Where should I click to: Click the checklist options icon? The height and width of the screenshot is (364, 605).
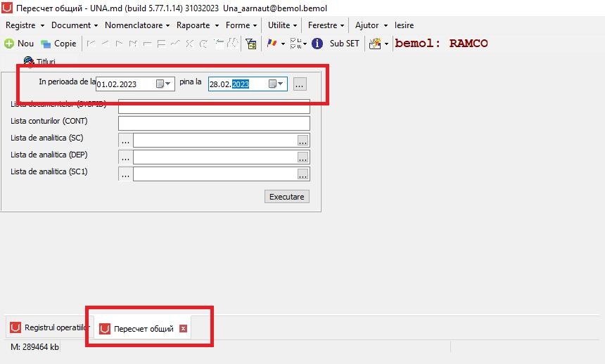295,43
